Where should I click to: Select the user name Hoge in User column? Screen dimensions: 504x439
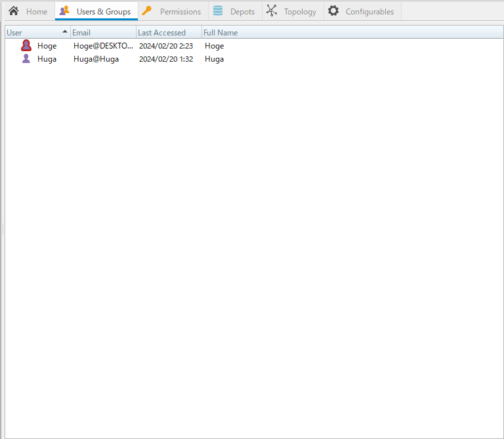click(x=47, y=46)
